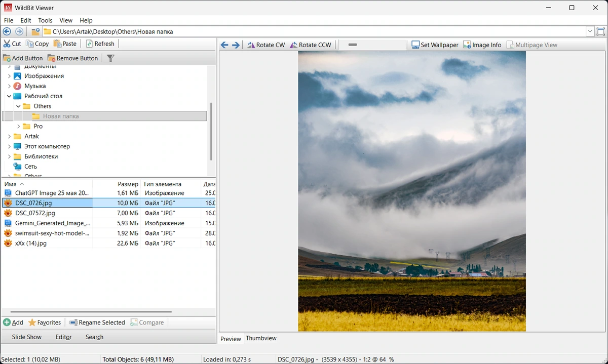The image size is (608, 364).
Task: Select the Pro folder in tree
Action: [38, 126]
